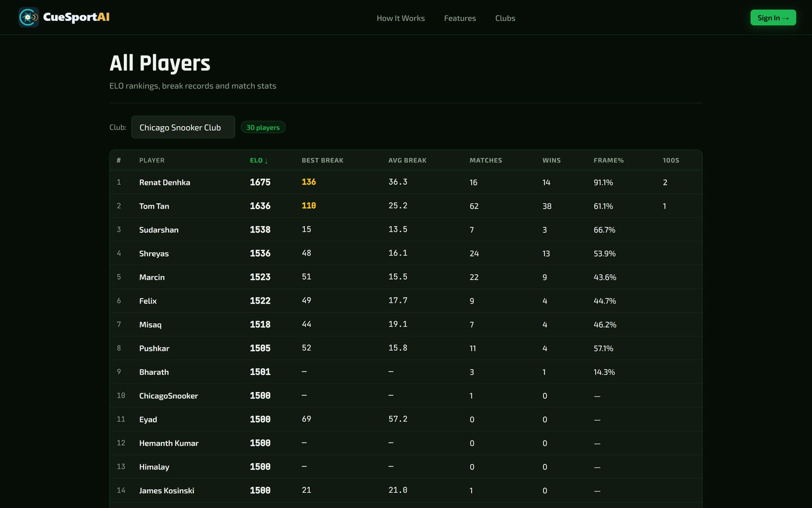The height and width of the screenshot is (508, 812).
Task: Open player Marcin
Action: tap(152, 277)
